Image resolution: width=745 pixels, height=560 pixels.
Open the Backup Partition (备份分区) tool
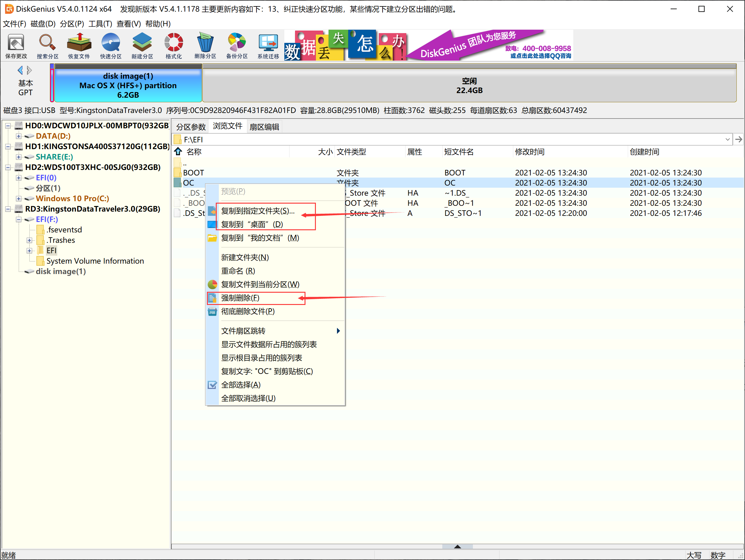click(x=237, y=46)
